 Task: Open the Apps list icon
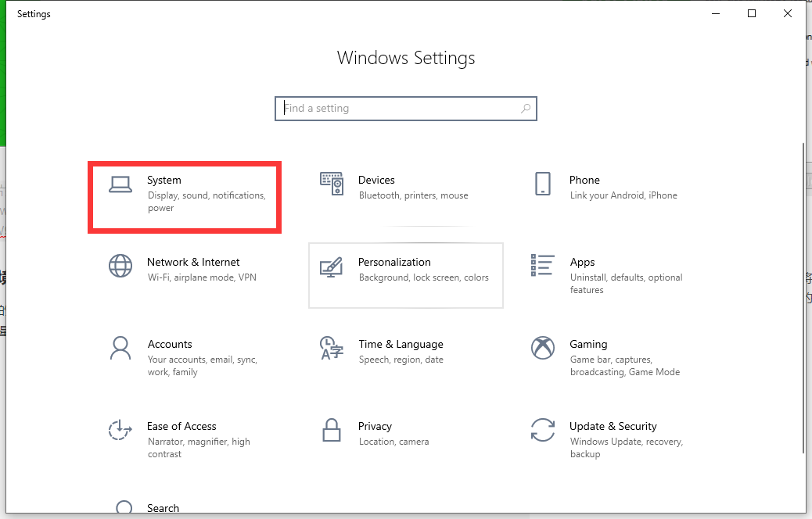click(x=543, y=265)
